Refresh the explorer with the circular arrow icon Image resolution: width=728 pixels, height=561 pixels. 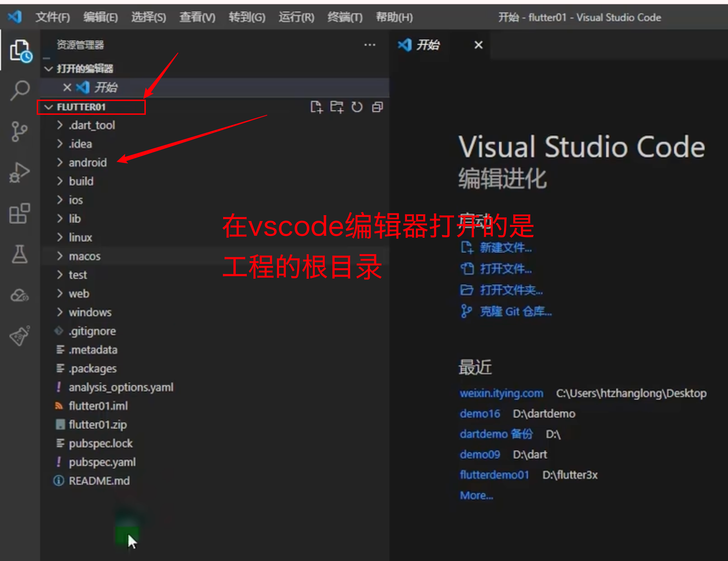357,107
